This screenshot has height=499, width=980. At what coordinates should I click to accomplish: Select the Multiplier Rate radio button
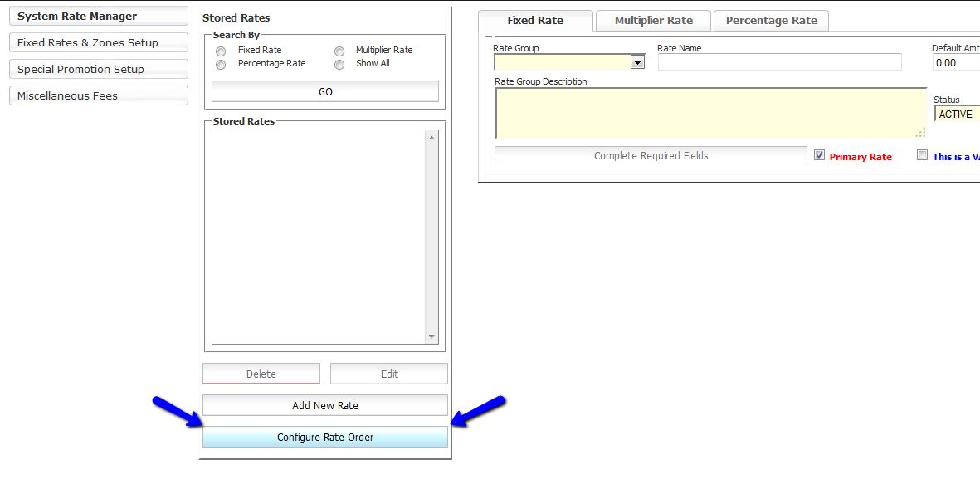339,51
